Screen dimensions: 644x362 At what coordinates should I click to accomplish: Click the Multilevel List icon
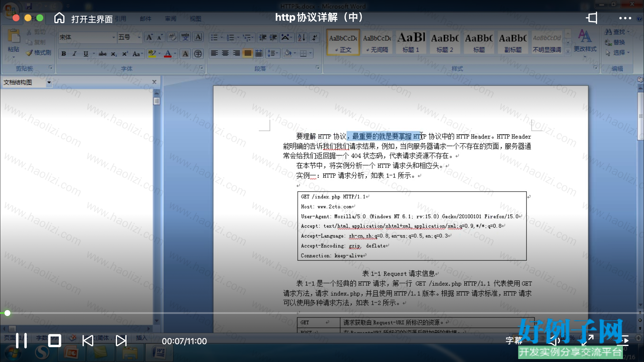[247, 37]
